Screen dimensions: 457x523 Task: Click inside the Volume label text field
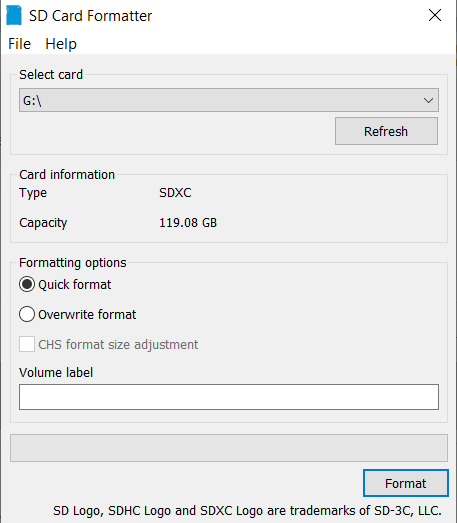coord(229,397)
